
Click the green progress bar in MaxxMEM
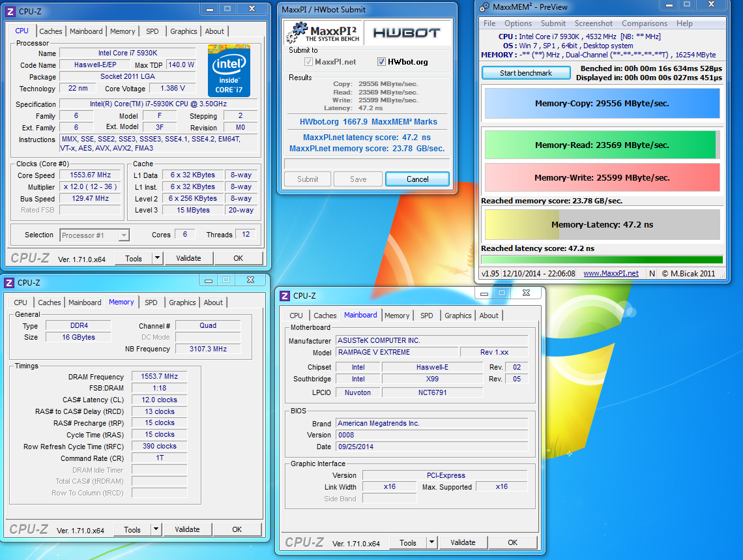[x=602, y=259]
